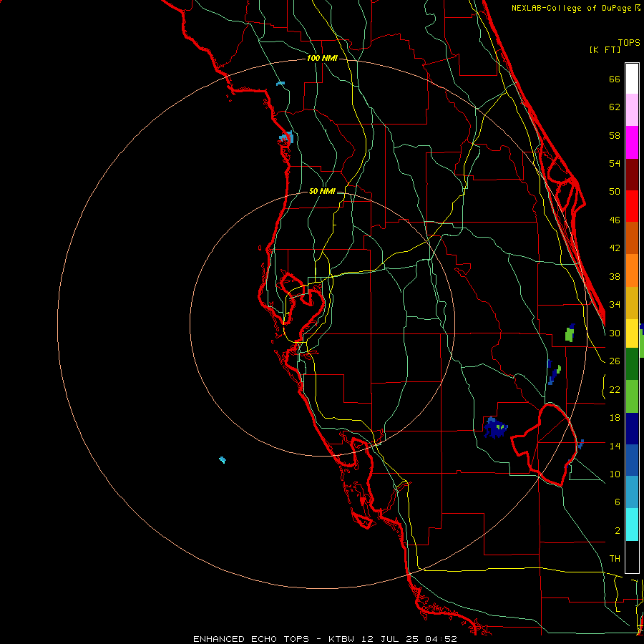644x644 pixels.
Task: Click the '66' legend value
Action: coord(615,79)
